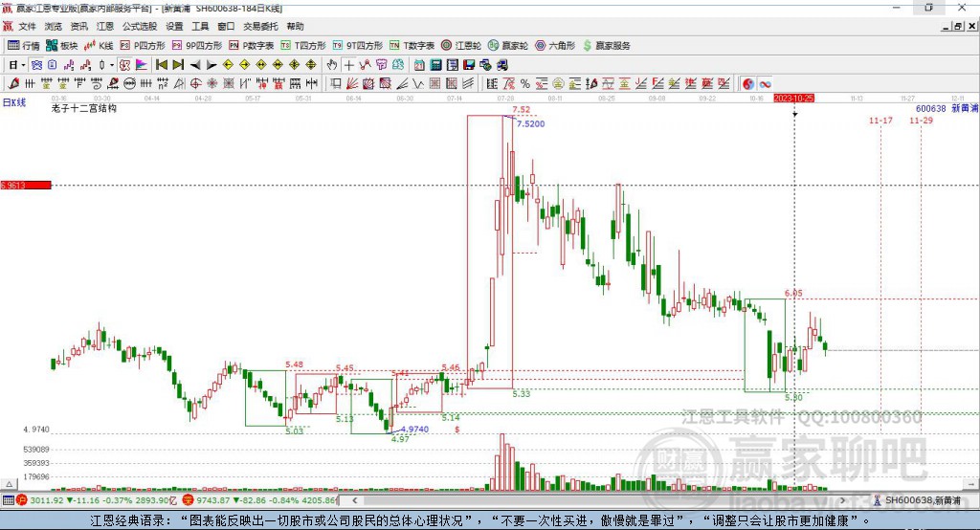The image size is (980, 530).
Task: Open 赢家服务 with dollar icon
Action: tap(606, 46)
